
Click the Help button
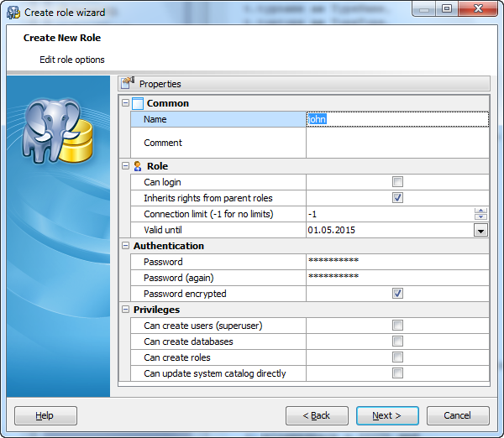pyautogui.click(x=45, y=415)
